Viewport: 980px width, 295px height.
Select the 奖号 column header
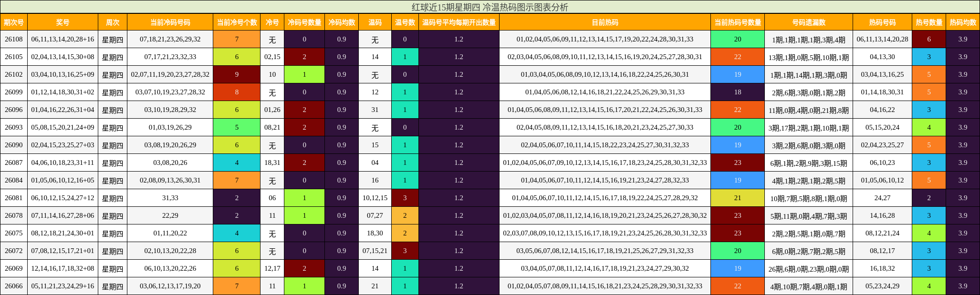[63, 22]
